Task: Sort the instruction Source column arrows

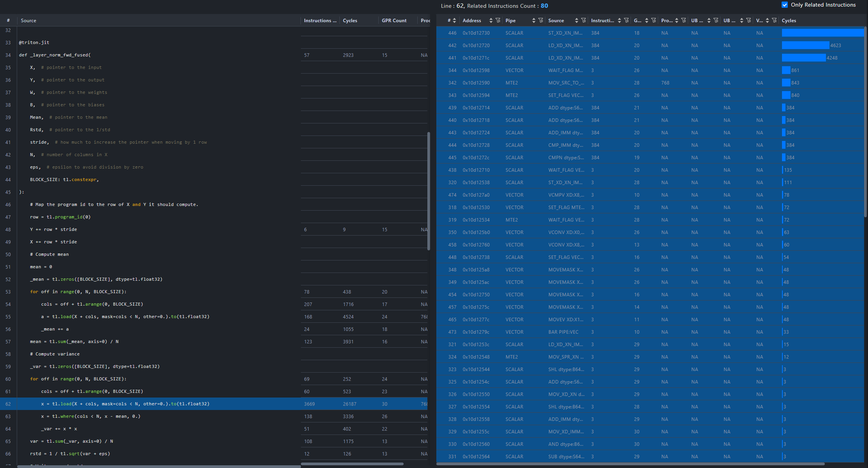Action: pos(576,21)
